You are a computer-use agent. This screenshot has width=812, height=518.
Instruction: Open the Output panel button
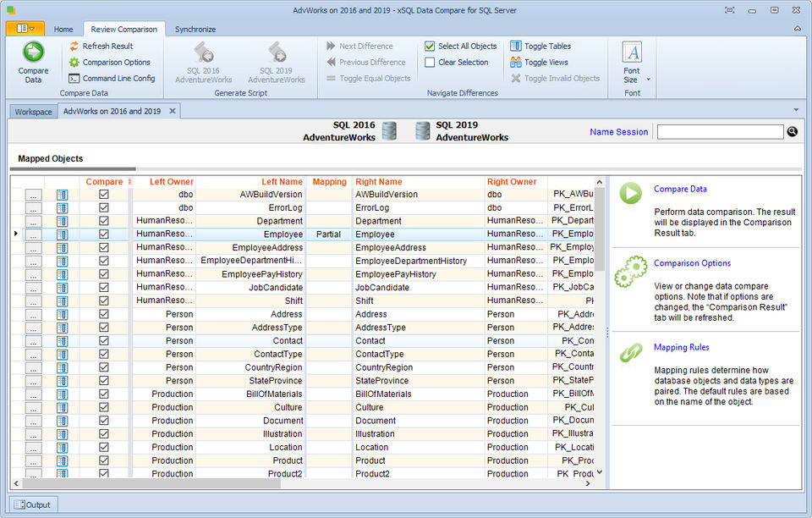click(33, 504)
